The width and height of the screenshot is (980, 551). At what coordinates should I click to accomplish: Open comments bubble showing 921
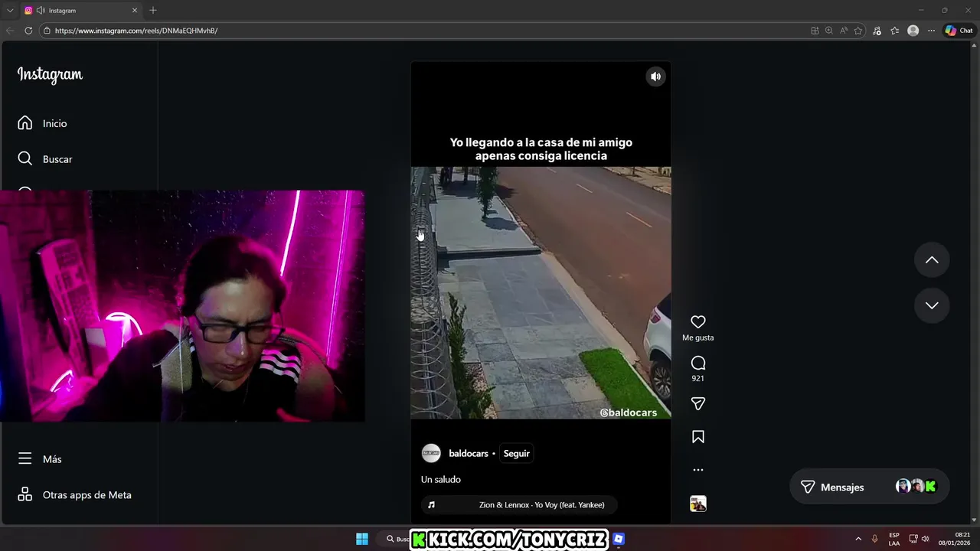(x=697, y=364)
